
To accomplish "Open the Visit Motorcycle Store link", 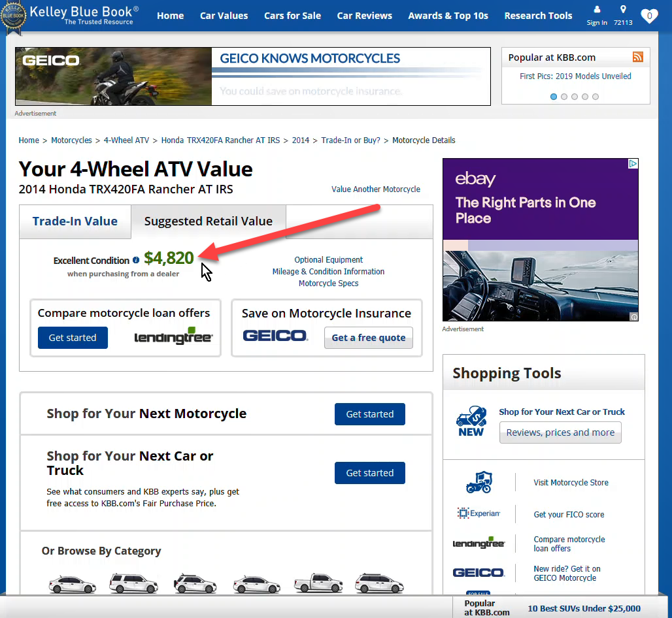I will tap(571, 483).
